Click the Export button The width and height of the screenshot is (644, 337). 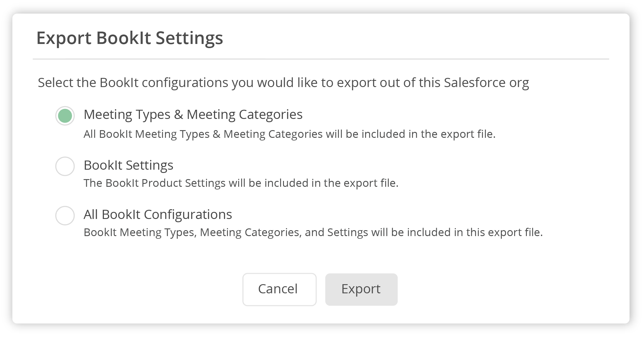click(x=361, y=289)
